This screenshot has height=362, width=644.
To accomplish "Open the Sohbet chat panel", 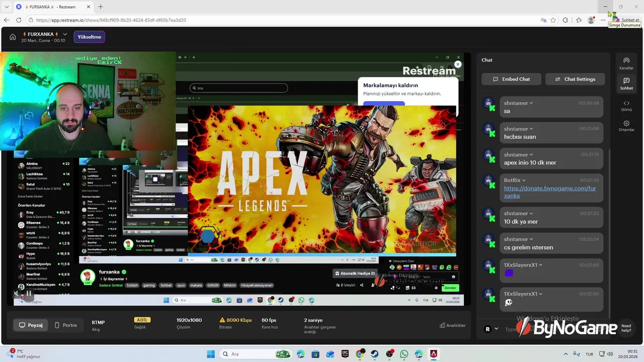I will tap(626, 83).
